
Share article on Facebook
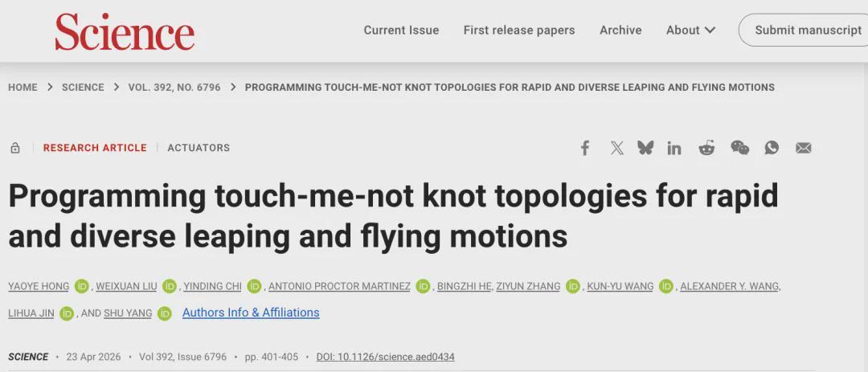(x=584, y=148)
